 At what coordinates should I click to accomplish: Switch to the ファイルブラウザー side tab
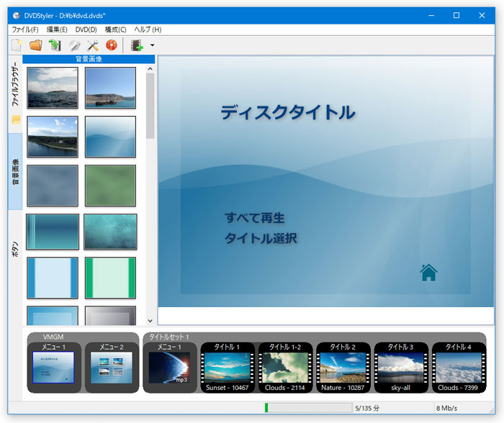tap(14, 85)
